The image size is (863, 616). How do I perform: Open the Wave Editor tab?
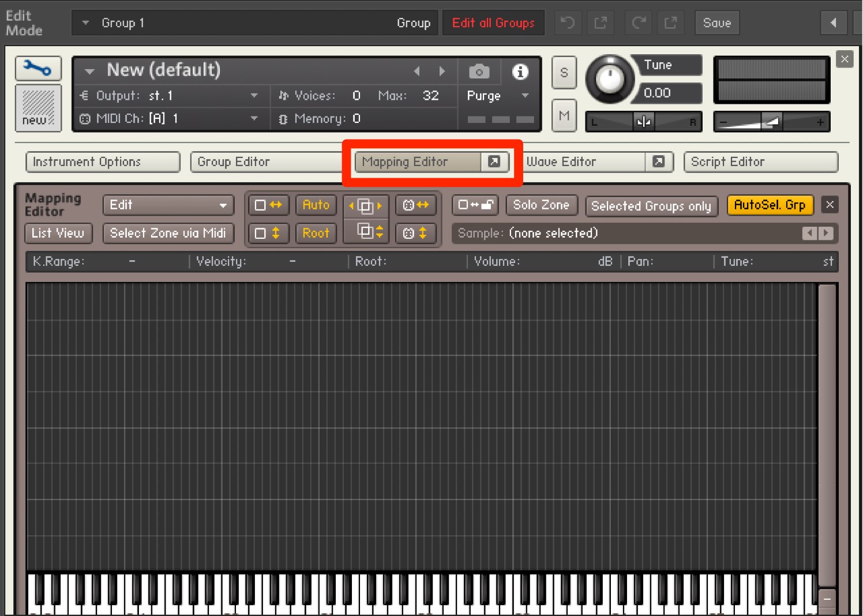click(584, 162)
